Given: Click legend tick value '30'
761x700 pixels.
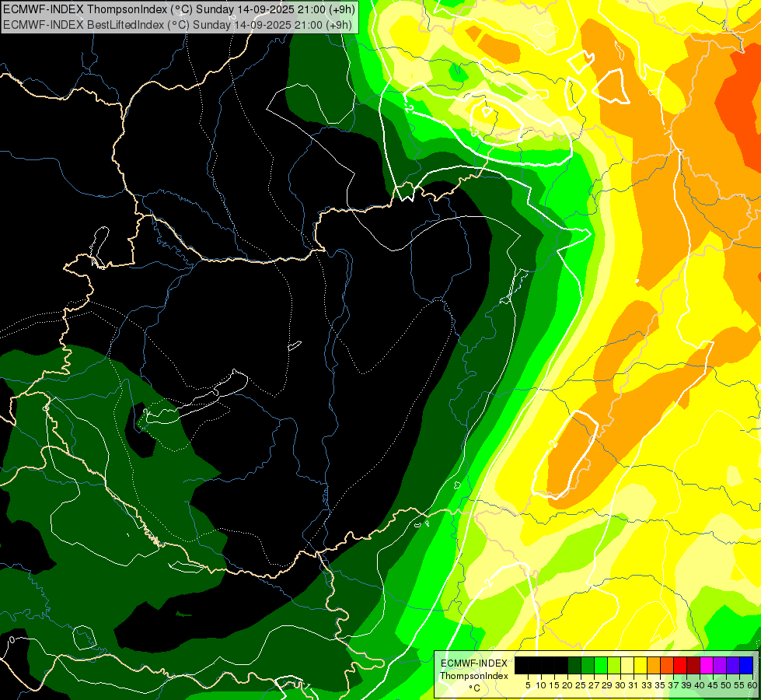Looking at the screenshot, I should click(621, 685).
